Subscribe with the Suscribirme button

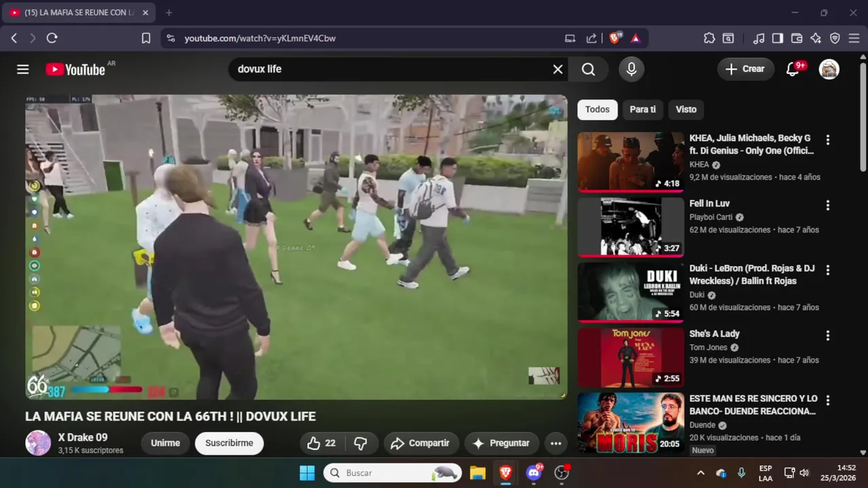coord(229,443)
